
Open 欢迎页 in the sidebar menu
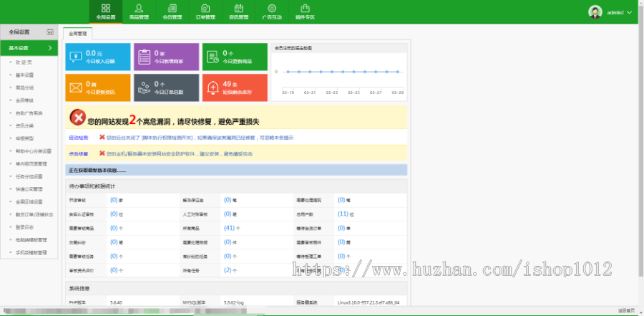(24, 62)
